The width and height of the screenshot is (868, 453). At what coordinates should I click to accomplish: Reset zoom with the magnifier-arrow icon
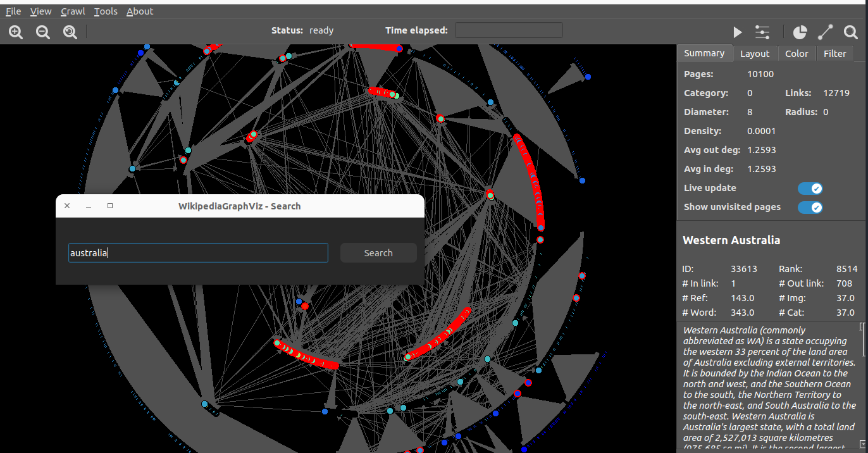70,32
